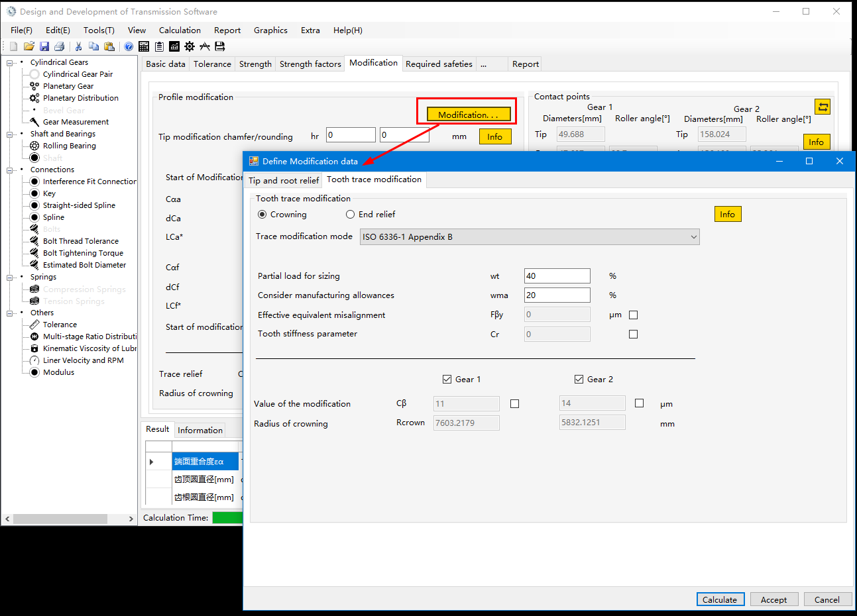Click the save-export disk toolbar icon
Image resolution: width=857 pixels, height=616 pixels.
click(x=220, y=46)
